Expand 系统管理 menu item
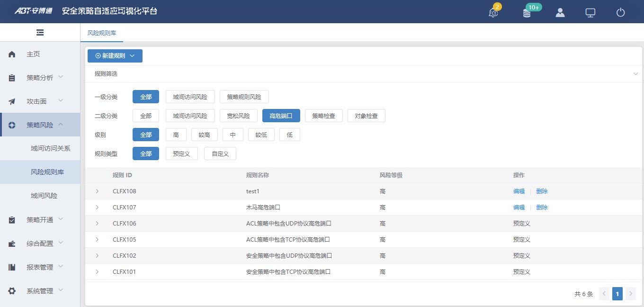This screenshot has width=644, height=307. (x=40, y=291)
